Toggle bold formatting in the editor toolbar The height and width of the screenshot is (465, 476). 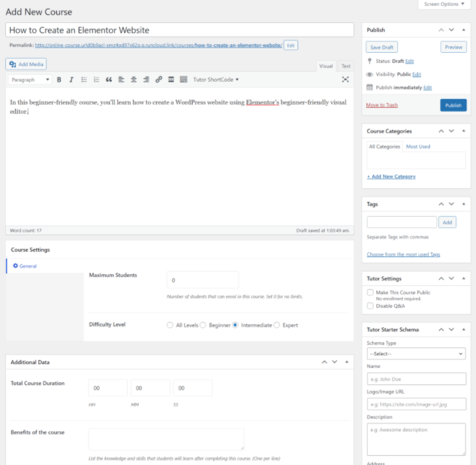coord(59,80)
